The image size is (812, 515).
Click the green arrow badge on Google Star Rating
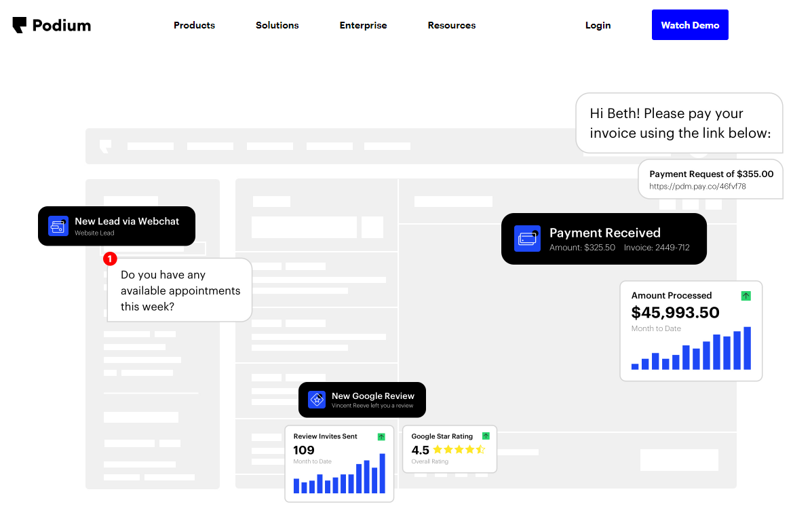coord(486,436)
